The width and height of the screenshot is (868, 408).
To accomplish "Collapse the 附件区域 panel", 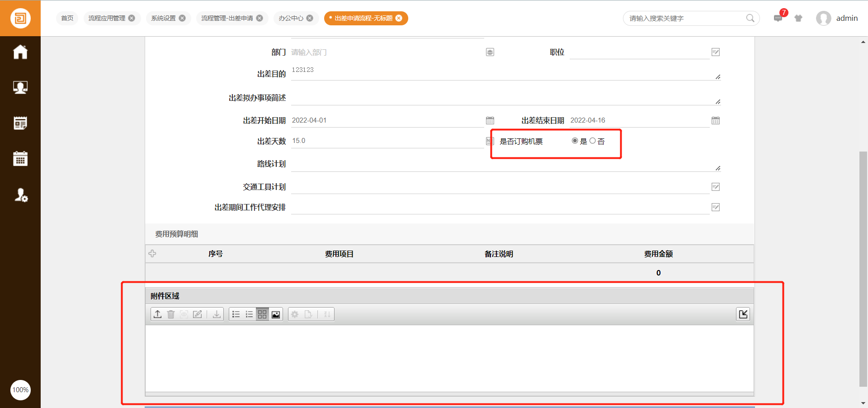I will (x=743, y=314).
